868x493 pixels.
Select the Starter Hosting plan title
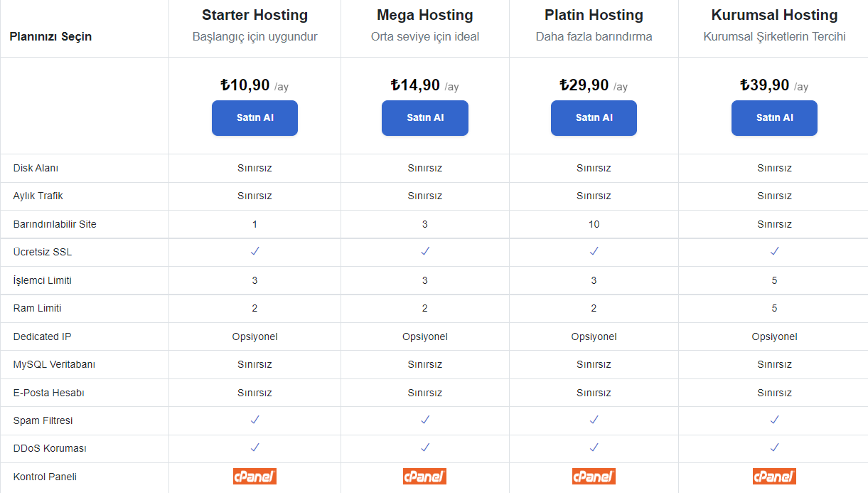pyautogui.click(x=254, y=15)
